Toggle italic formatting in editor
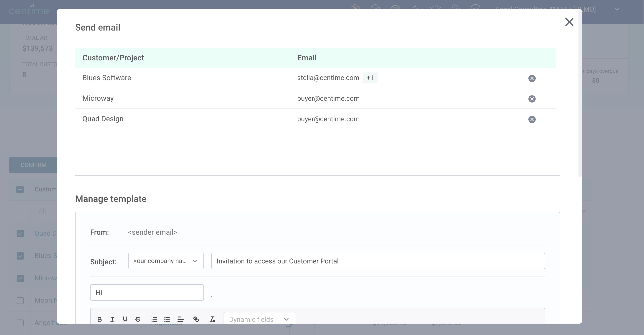This screenshot has height=335, width=644. [x=112, y=319]
